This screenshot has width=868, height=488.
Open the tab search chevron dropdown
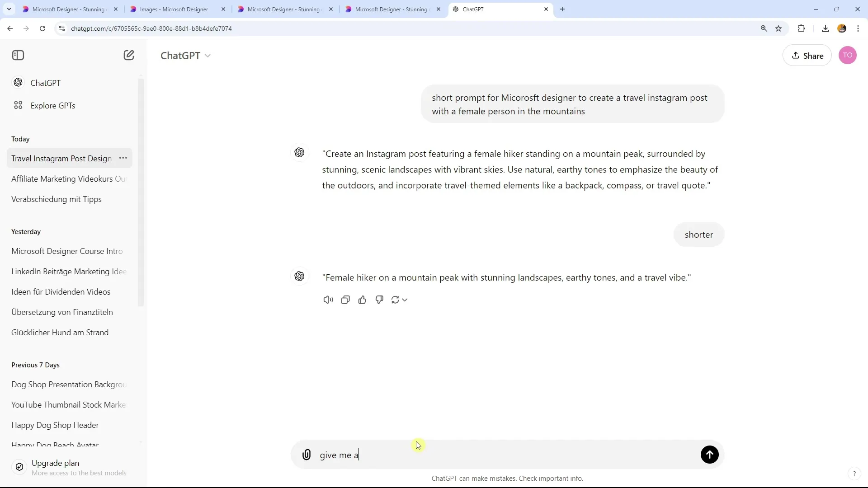[x=9, y=9]
